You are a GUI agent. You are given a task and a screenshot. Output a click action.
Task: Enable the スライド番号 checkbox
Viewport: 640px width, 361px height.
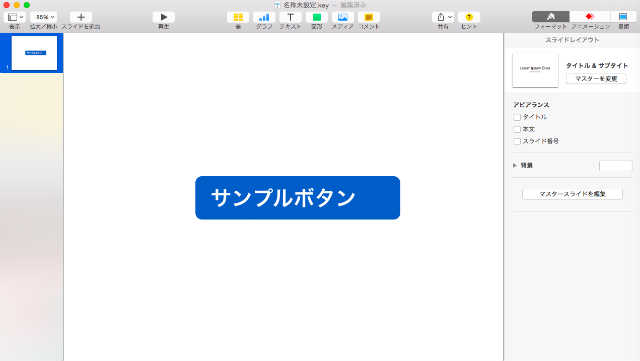coord(517,141)
